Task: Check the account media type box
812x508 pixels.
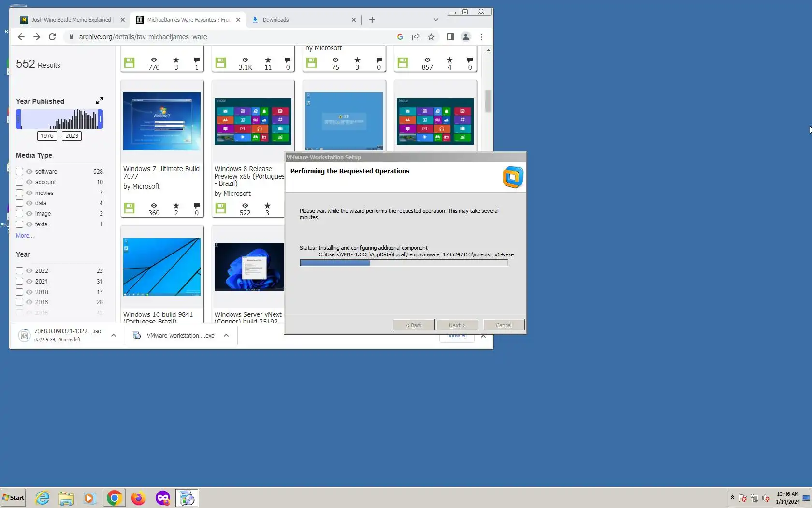Action: tap(19, 182)
